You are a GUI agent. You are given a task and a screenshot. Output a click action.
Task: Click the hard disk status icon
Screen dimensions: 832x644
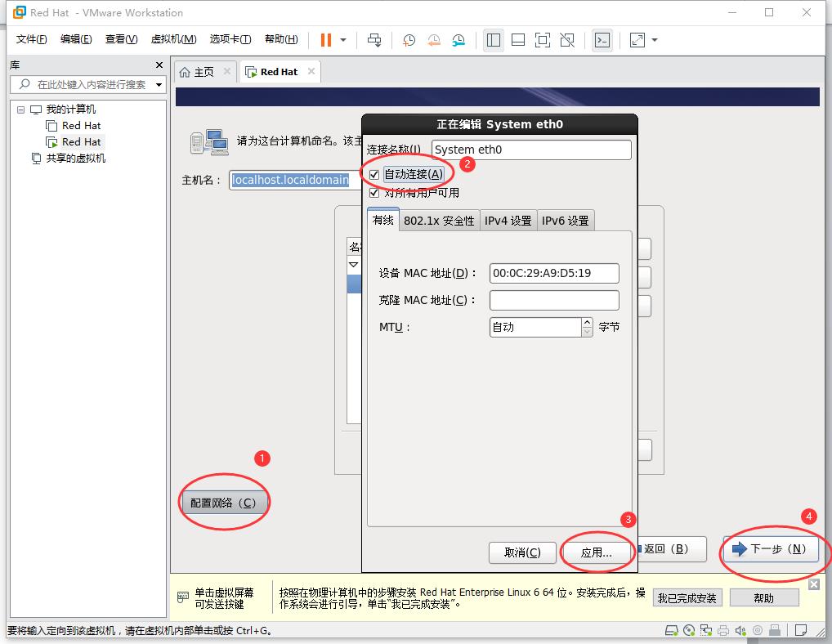click(x=671, y=630)
